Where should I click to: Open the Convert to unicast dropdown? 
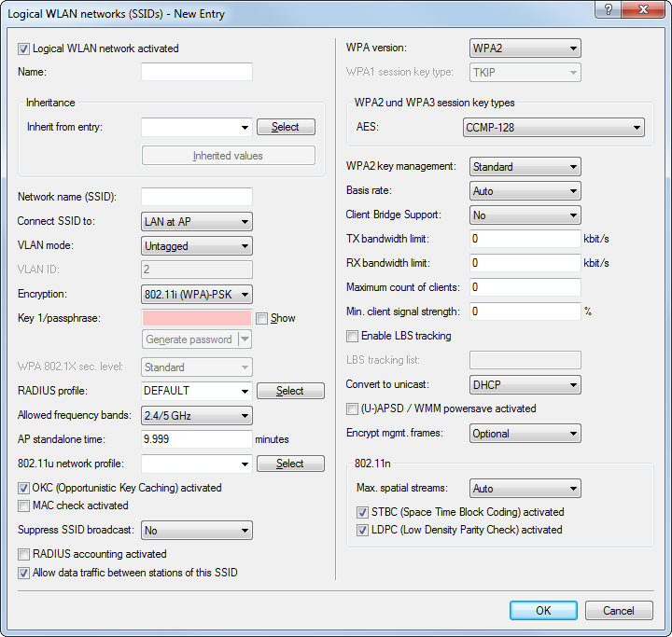(x=525, y=384)
